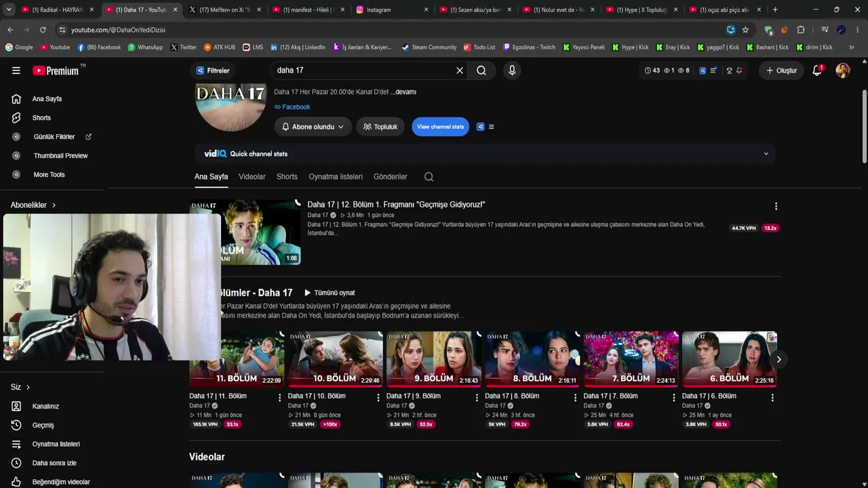Open the Steam Community bookmark

429,47
